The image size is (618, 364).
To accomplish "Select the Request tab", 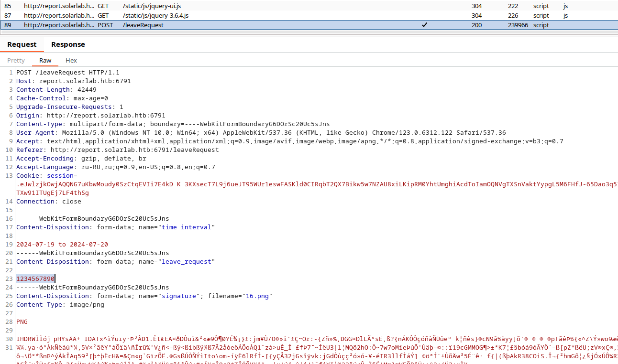I will (22, 44).
